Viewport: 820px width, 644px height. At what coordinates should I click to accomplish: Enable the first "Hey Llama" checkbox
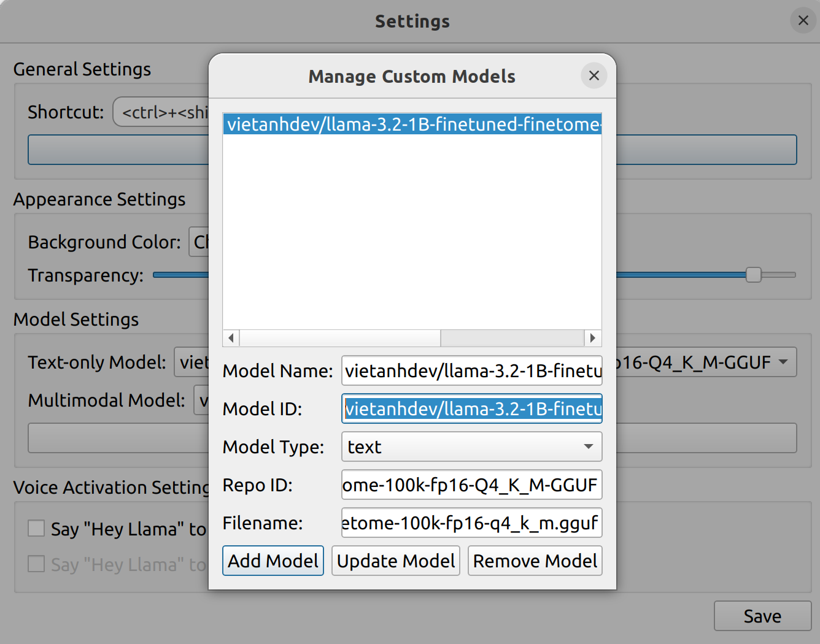pos(37,528)
